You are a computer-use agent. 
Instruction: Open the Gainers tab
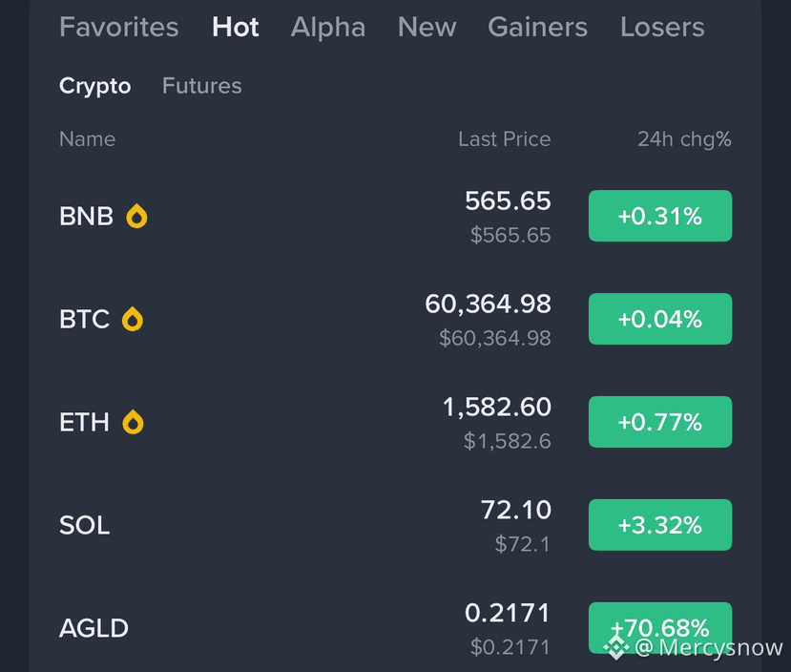pos(538,27)
